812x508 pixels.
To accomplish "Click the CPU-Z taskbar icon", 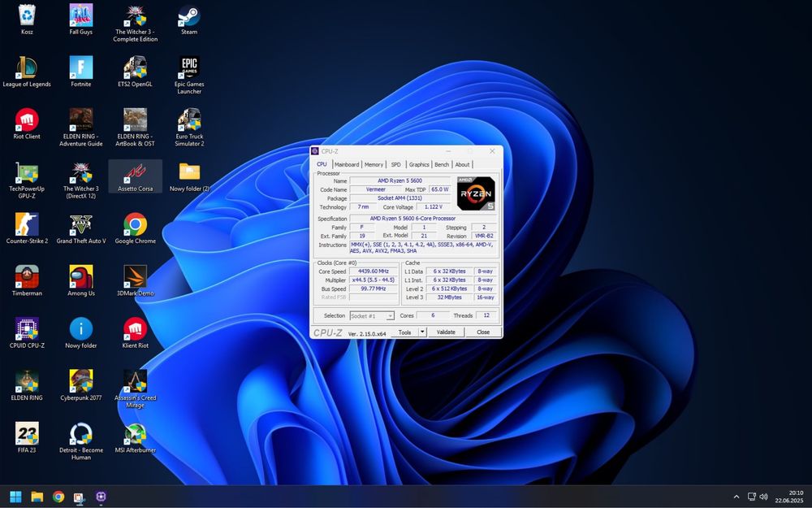I will click(101, 497).
